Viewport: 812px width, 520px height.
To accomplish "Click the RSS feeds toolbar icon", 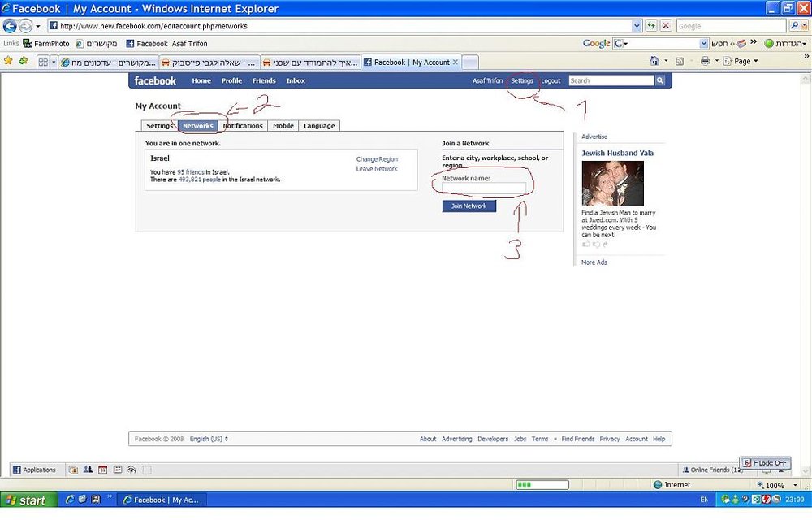I will pyautogui.click(x=680, y=61).
